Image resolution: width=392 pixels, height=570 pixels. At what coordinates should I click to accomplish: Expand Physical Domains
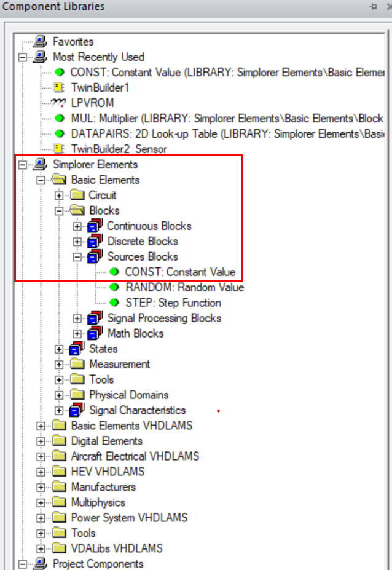59,395
